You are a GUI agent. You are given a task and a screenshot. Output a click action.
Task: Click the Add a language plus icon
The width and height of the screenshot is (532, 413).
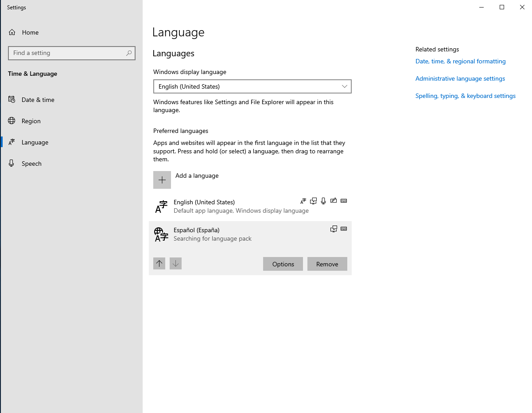tap(162, 180)
